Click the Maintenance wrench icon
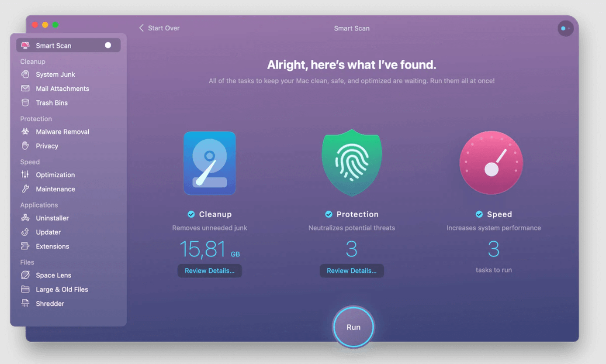The image size is (606, 364). [25, 189]
